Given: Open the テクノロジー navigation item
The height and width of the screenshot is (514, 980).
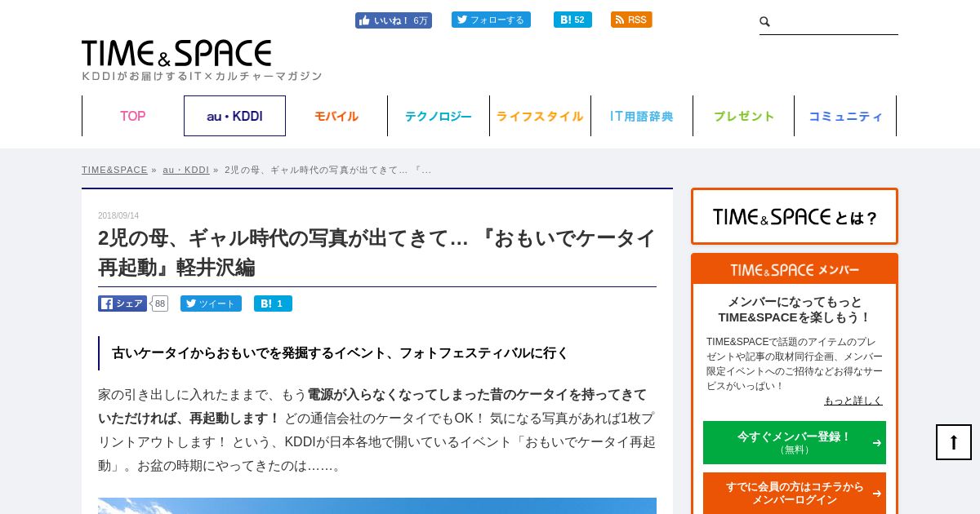Looking at the screenshot, I should click(439, 116).
